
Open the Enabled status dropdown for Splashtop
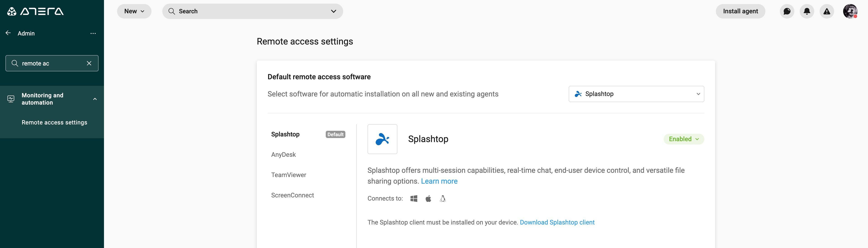pyautogui.click(x=683, y=139)
